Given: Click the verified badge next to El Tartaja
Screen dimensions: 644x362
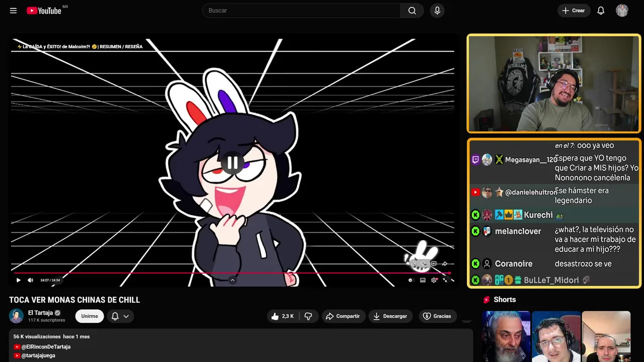Looking at the screenshot, I should pos(57,313).
